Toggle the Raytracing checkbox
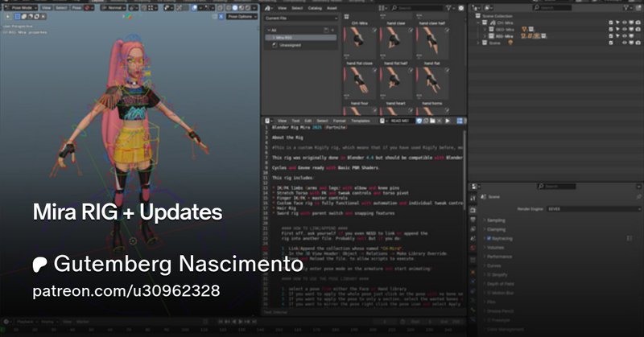The width and height of the screenshot is (644, 337). pos(489,239)
